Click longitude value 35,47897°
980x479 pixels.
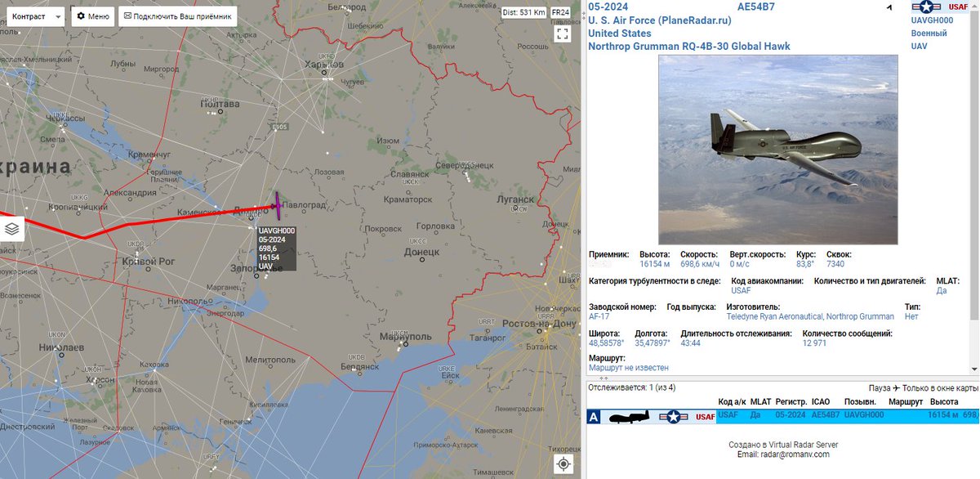pos(653,343)
